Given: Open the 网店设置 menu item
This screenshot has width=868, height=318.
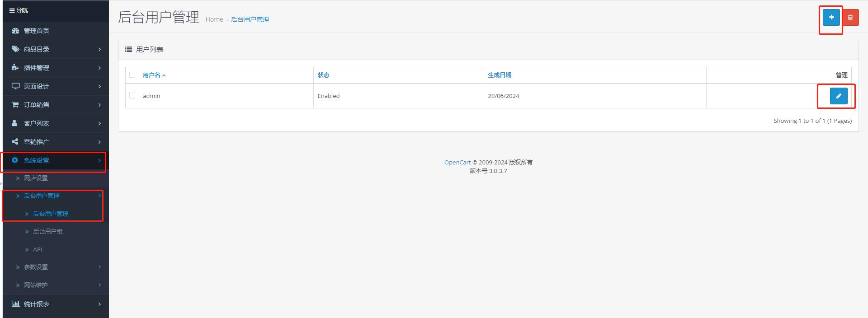Looking at the screenshot, I should click(x=36, y=178).
